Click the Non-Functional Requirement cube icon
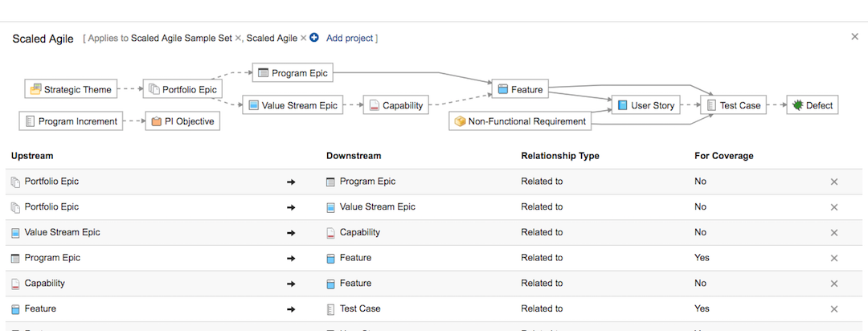 click(x=460, y=121)
